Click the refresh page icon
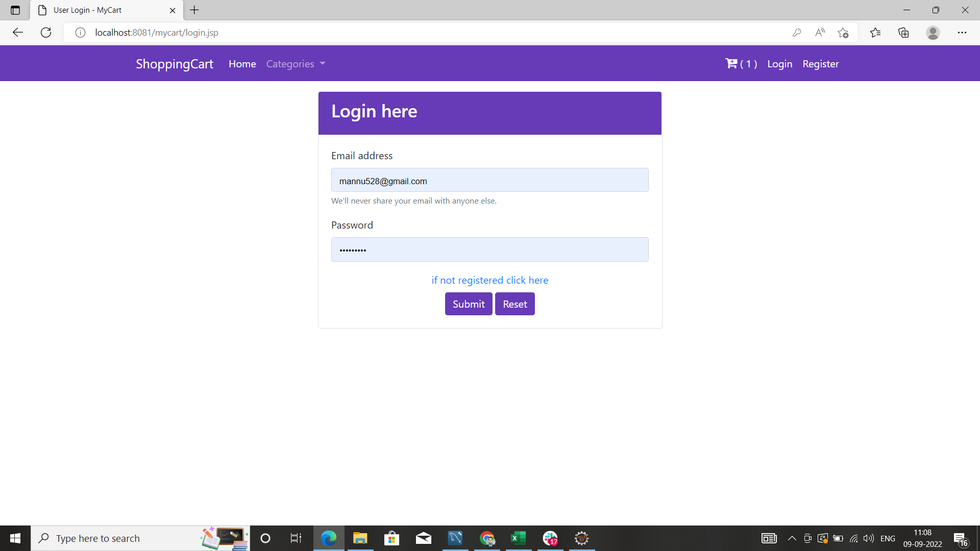Viewport: 980px width, 551px height. (x=46, y=32)
